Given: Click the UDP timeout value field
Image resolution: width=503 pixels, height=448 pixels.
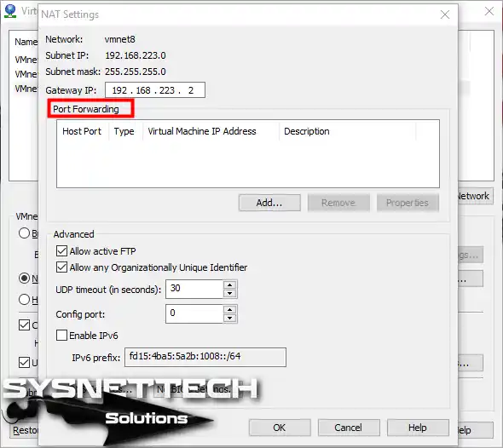Looking at the screenshot, I should [x=194, y=289].
